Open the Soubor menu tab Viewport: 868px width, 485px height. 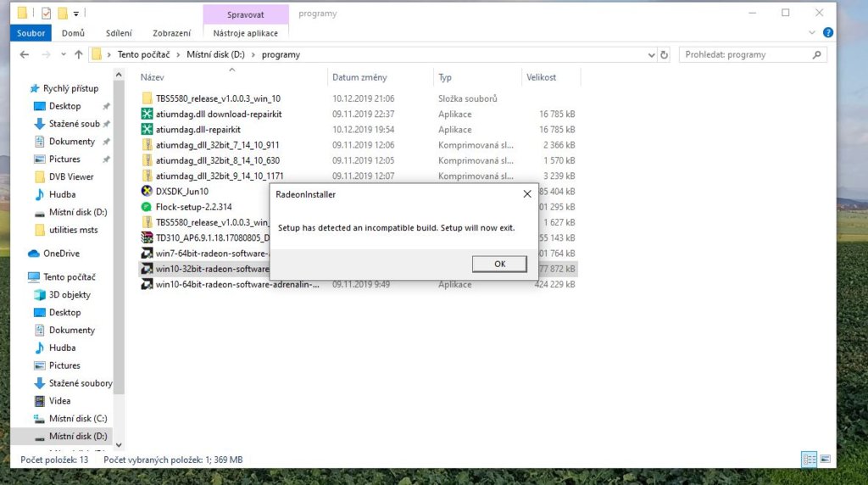(31, 33)
